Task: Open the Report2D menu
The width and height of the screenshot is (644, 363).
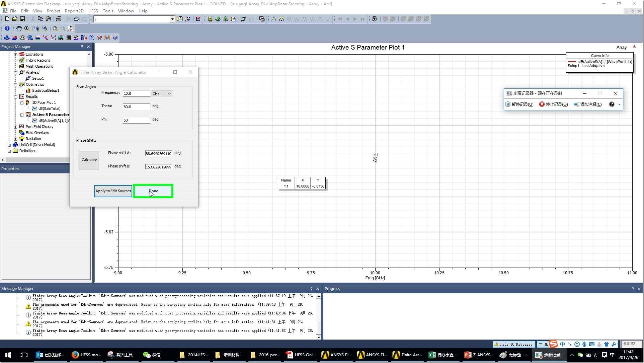Action: click(74, 11)
